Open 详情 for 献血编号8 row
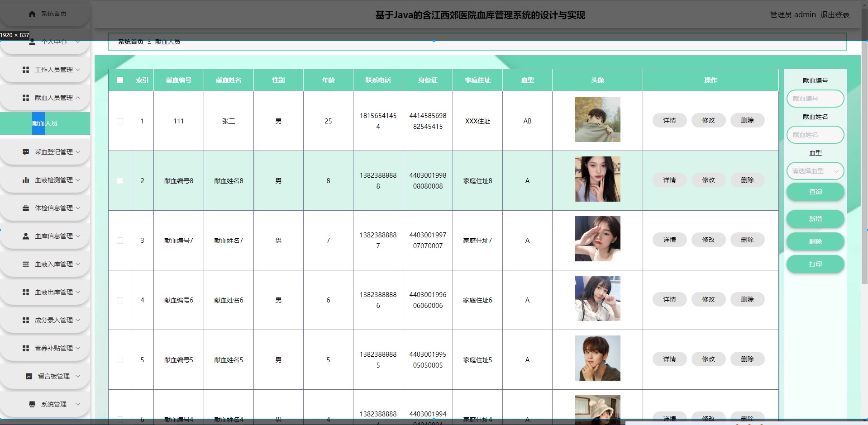This screenshot has height=425, width=868. pyautogui.click(x=669, y=180)
